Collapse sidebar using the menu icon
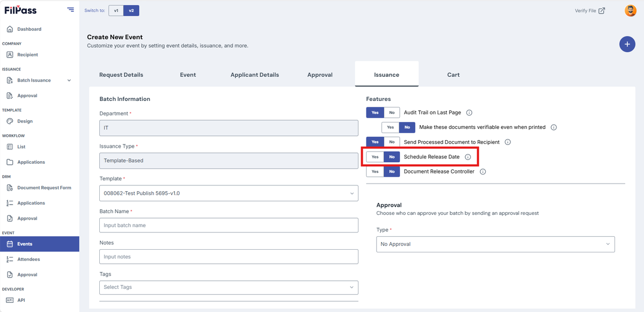The width and height of the screenshot is (644, 312). click(70, 10)
